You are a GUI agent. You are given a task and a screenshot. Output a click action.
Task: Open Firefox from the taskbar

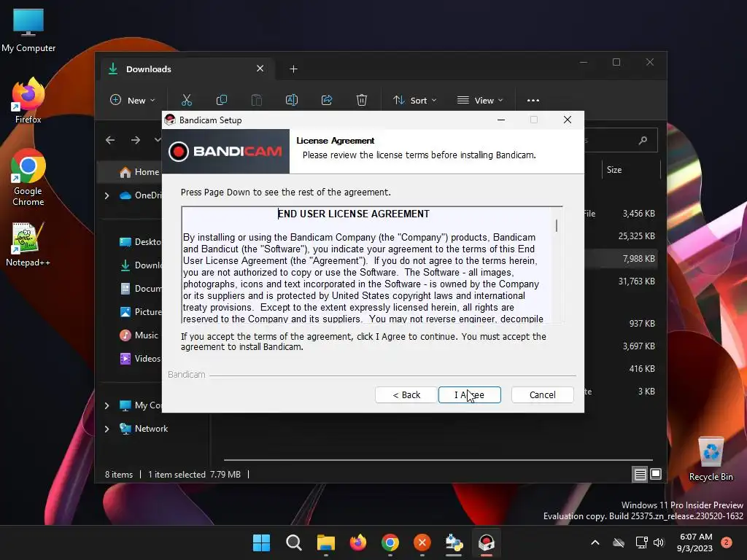[357, 542]
